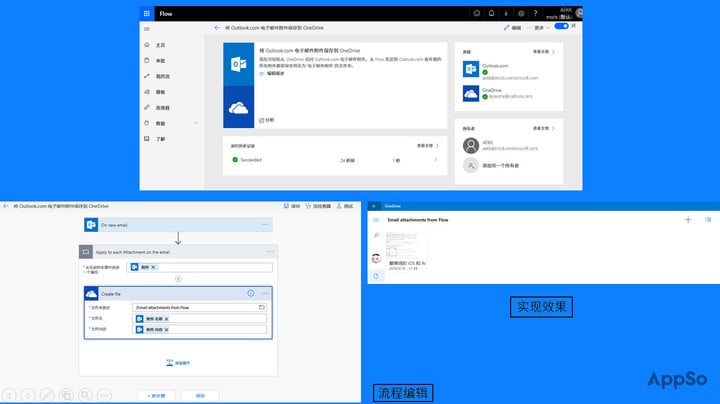Go back in the OneDrive app window
This screenshot has width=720, height=404.
[374, 206]
